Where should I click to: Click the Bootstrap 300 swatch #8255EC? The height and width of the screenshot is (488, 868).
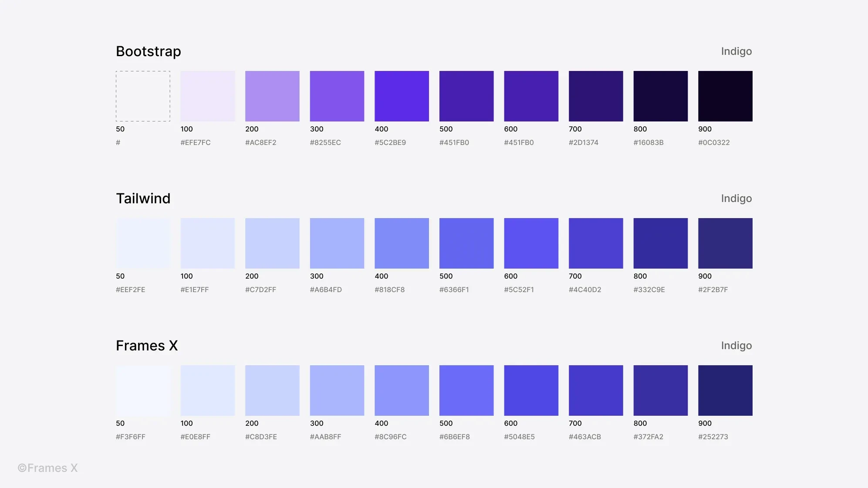click(x=337, y=96)
